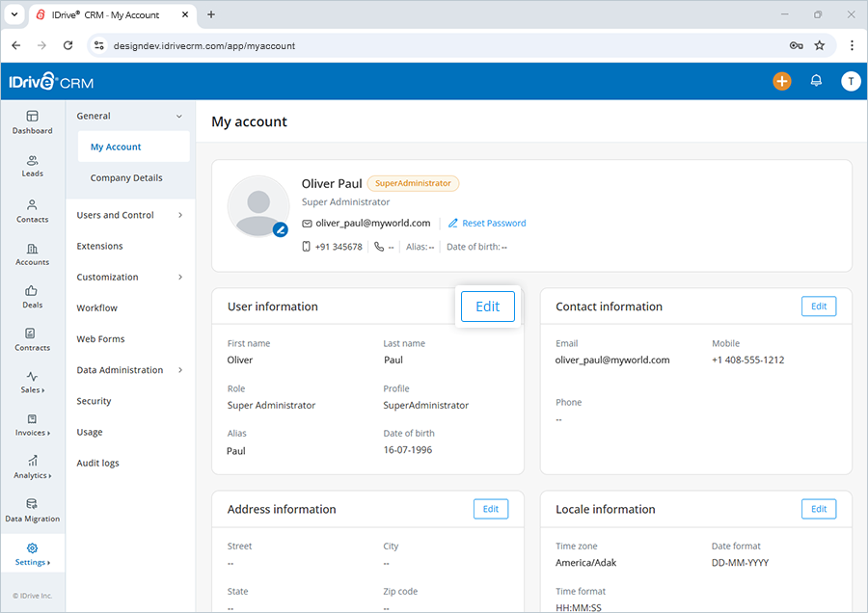Open the Dashboard from the sidebar
This screenshot has height=613, width=868.
coord(32,123)
